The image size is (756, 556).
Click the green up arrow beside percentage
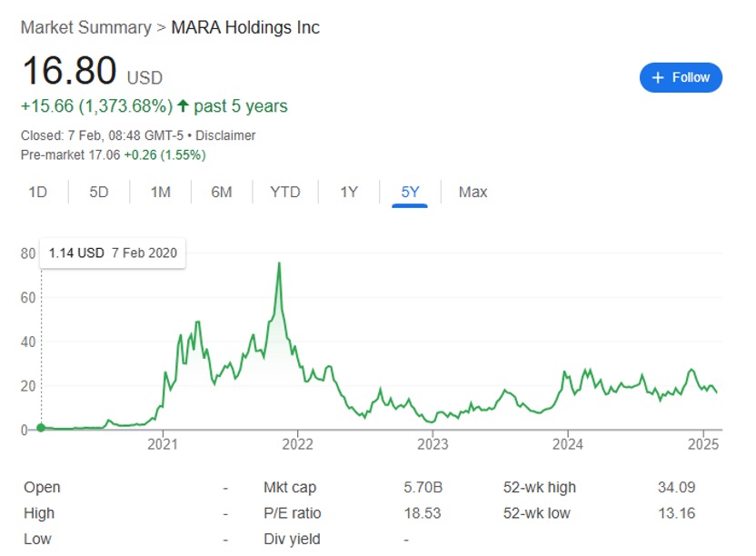183,106
